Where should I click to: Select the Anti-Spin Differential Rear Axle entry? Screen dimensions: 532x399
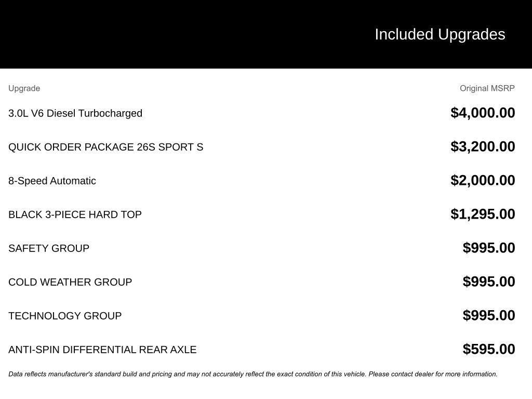pyautogui.click(x=102, y=350)
